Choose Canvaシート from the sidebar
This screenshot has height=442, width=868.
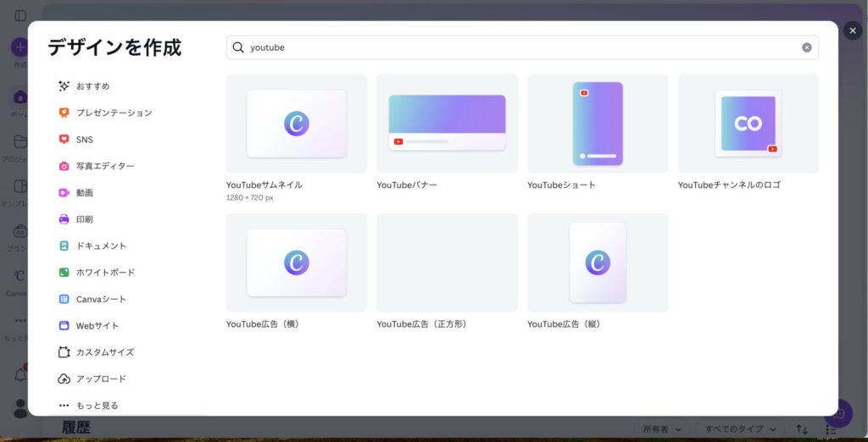pyautogui.click(x=101, y=299)
